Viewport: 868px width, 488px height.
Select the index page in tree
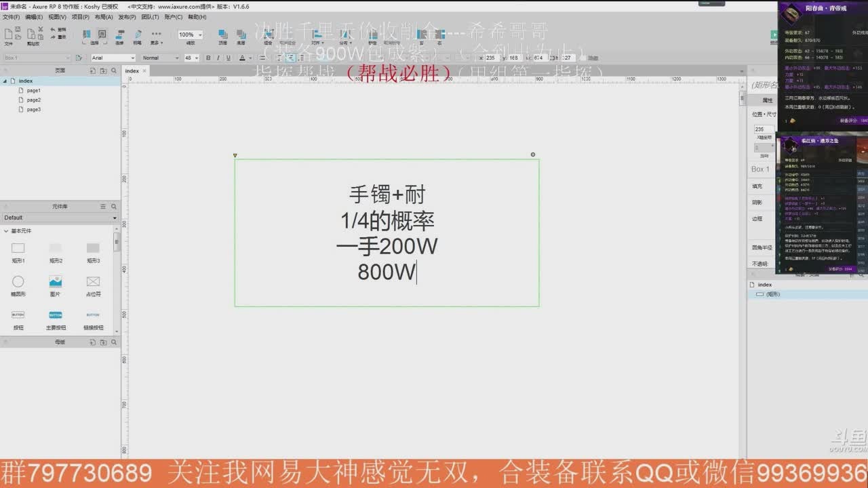click(x=26, y=81)
